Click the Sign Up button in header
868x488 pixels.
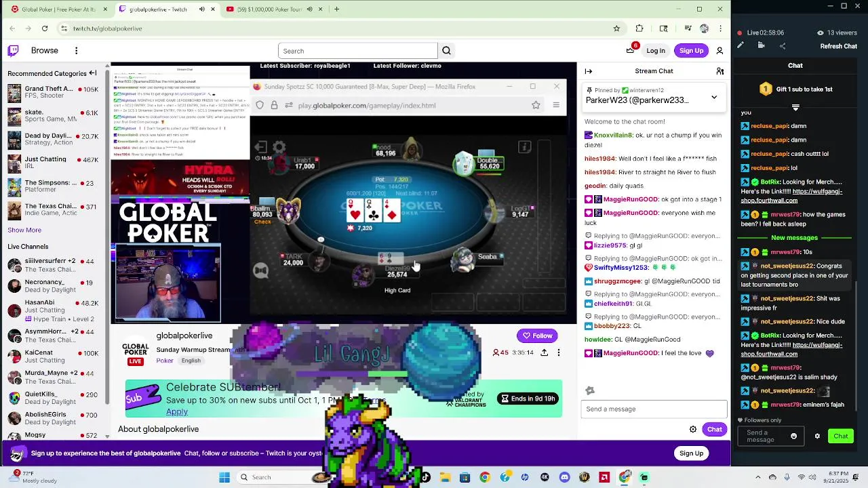click(691, 51)
